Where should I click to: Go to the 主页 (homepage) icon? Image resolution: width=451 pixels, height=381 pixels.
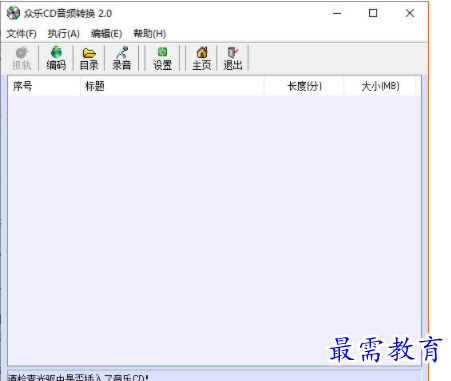pos(202,58)
